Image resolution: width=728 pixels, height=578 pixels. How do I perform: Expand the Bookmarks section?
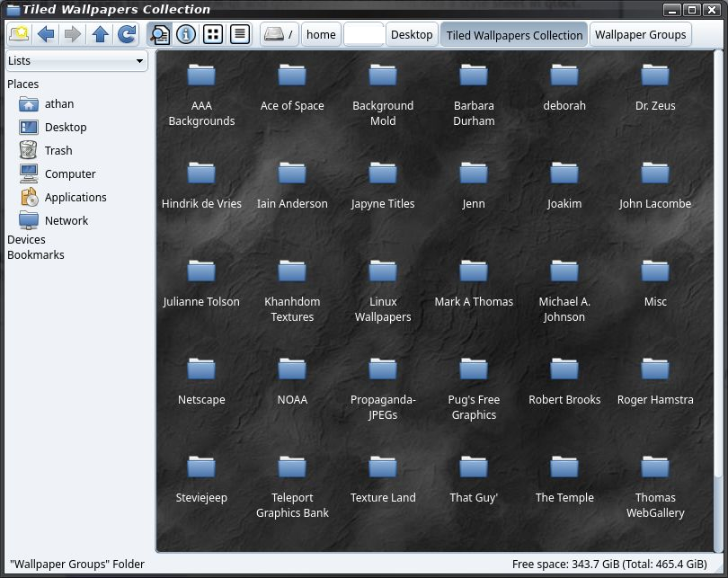tap(35, 255)
